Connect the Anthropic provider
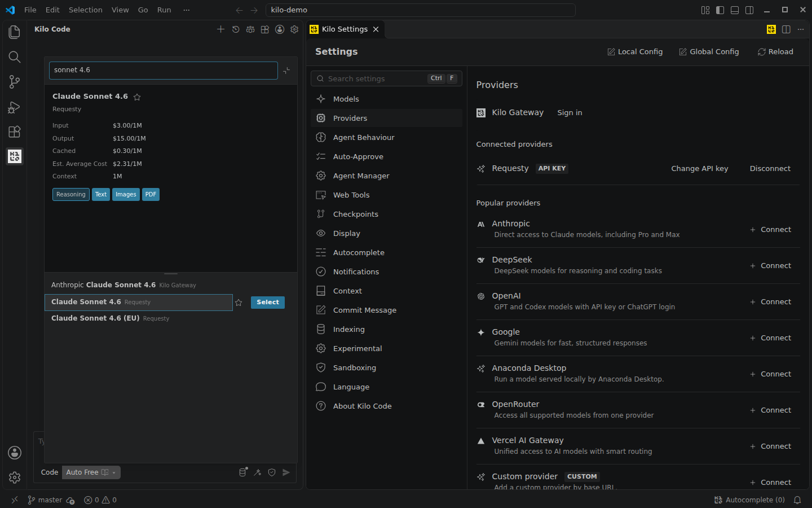 pos(770,230)
